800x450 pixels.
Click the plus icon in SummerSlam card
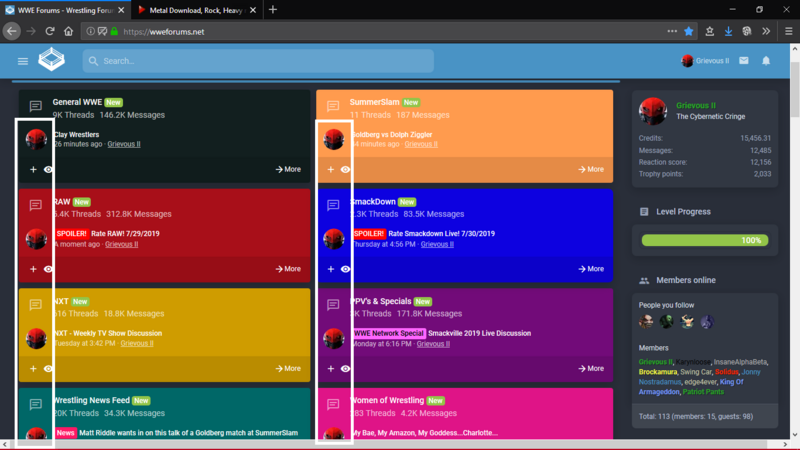(331, 169)
